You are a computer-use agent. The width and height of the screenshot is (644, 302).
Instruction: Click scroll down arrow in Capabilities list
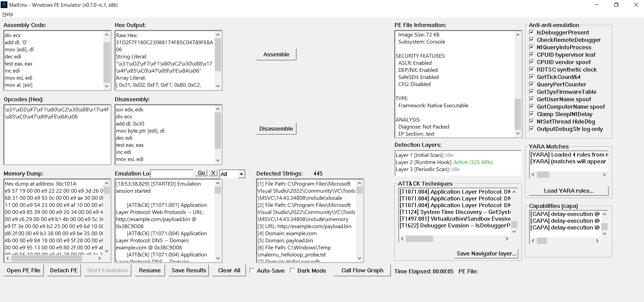click(x=605, y=234)
